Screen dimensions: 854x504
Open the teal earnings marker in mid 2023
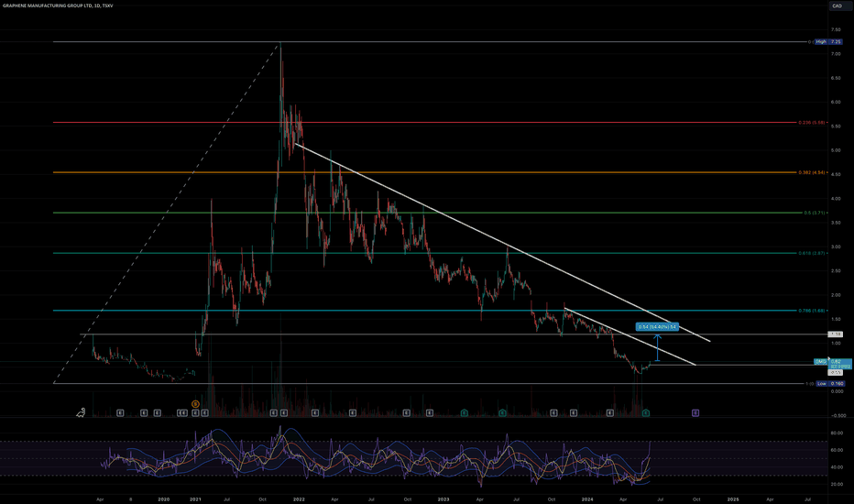pyautogui.click(x=502, y=413)
